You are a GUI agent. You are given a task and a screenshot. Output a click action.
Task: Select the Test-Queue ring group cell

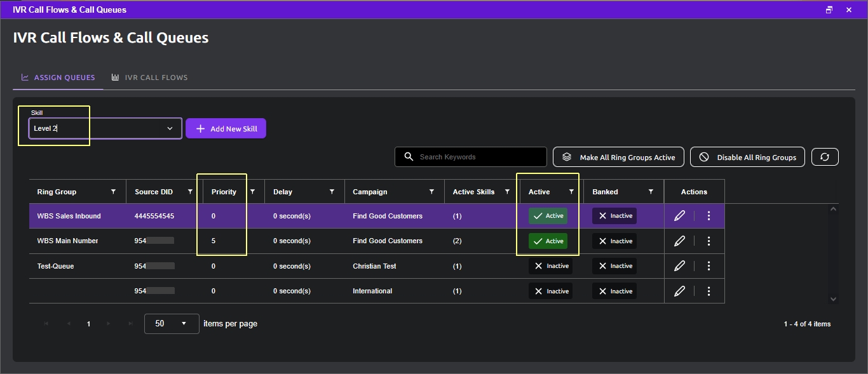pyautogui.click(x=78, y=266)
